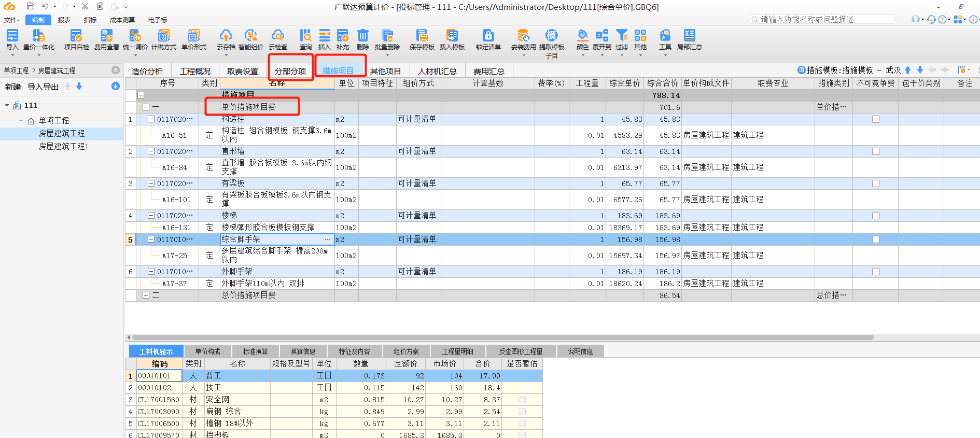Click the 删除 delete trash icon
The width and height of the screenshot is (980, 438).
coord(362,35)
